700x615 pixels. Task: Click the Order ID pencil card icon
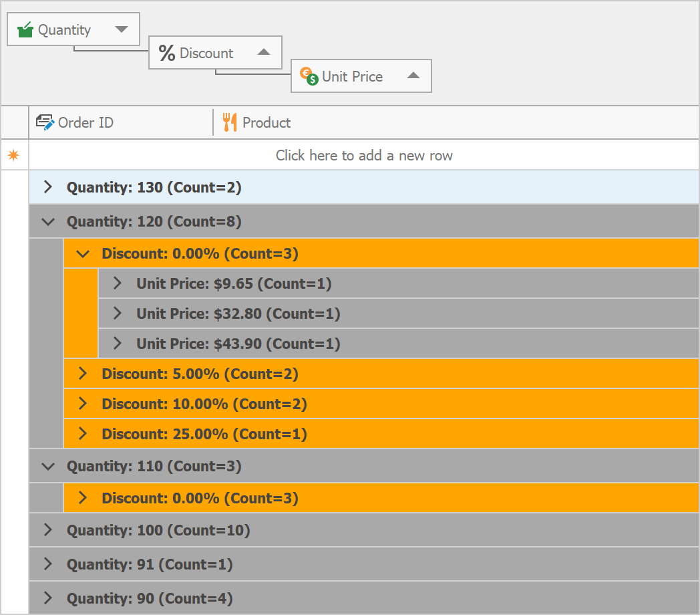(45, 122)
